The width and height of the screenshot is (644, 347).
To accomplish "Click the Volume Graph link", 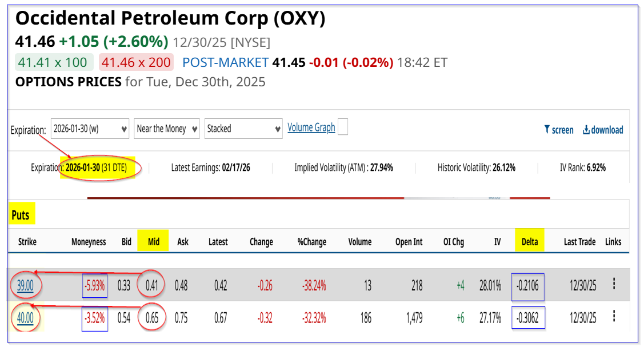I will coord(311,127).
